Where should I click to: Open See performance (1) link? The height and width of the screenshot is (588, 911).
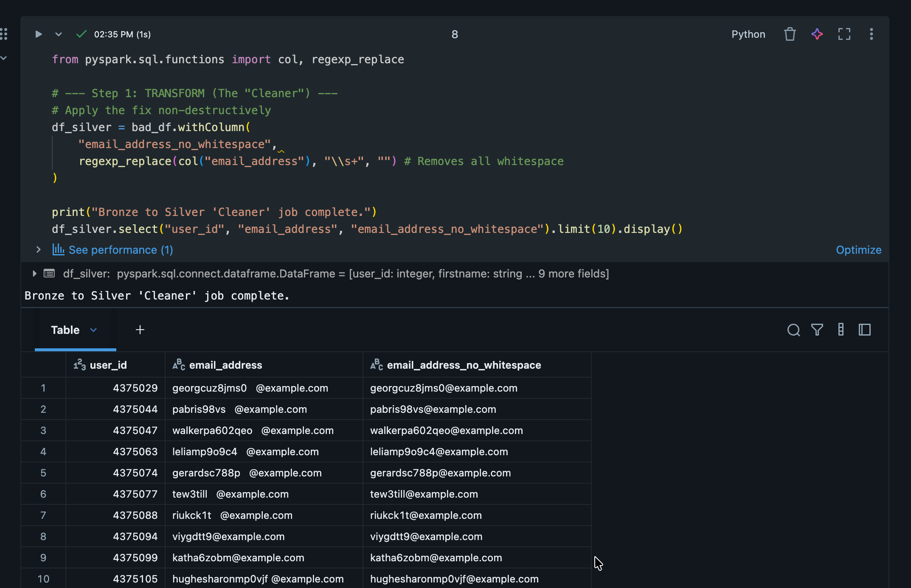pos(121,250)
